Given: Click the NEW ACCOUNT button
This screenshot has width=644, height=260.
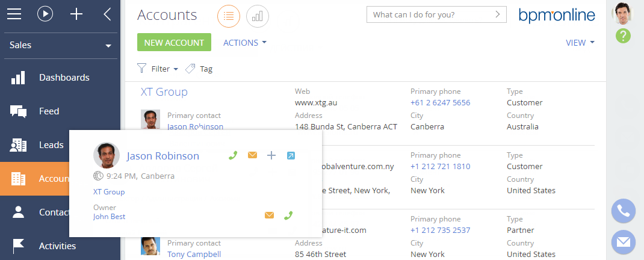Looking at the screenshot, I should pos(174,43).
